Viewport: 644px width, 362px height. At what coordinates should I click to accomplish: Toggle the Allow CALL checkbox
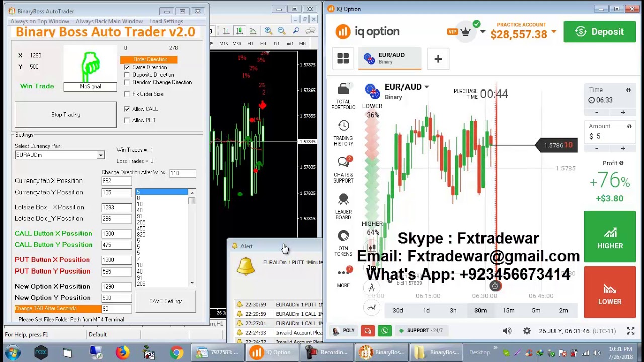pos(127,109)
